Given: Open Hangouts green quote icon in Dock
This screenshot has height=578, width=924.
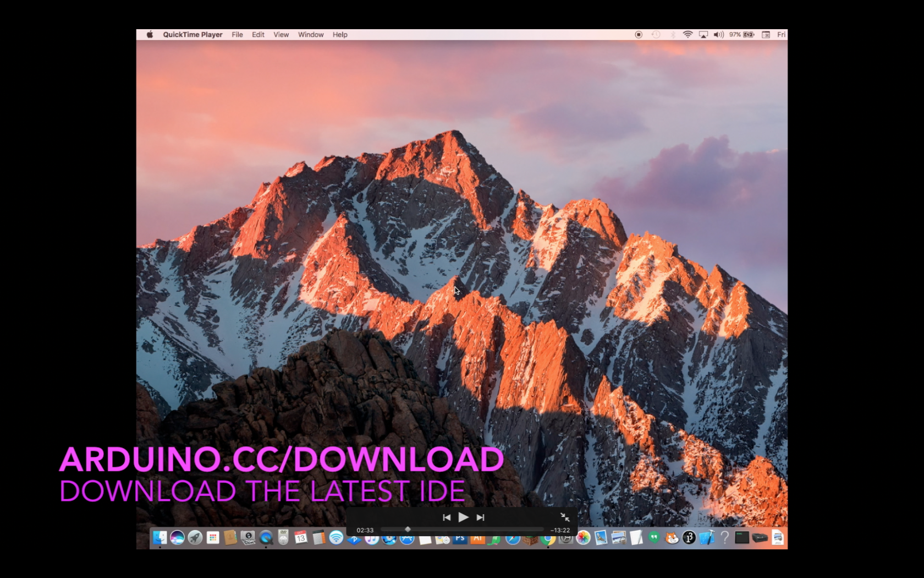Looking at the screenshot, I should 654,537.
